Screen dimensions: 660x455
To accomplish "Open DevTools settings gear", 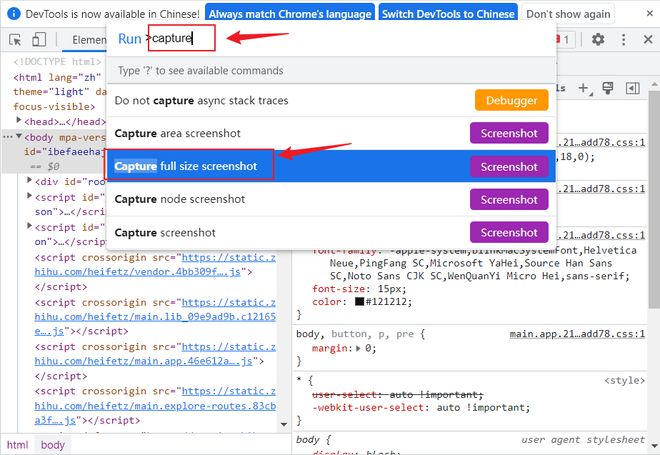I will click(598, 40).
